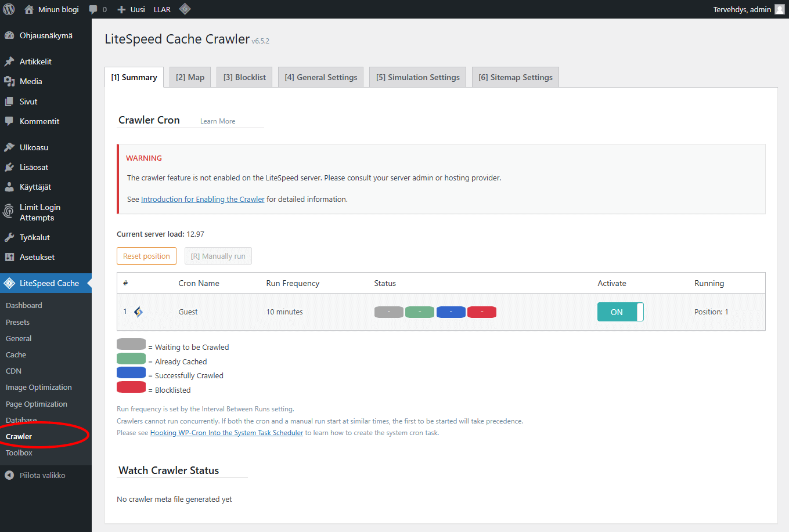Image resolution: width=789 pixels, height=532 pixels.
Task: Open the [5] Simulation Settings tab
Action: 417,77
